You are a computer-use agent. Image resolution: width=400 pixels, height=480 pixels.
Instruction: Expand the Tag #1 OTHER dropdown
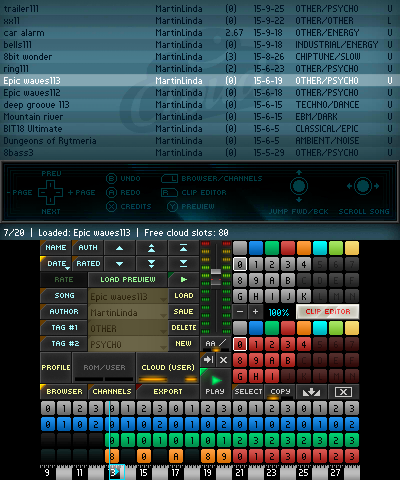(x=128, y=328)
